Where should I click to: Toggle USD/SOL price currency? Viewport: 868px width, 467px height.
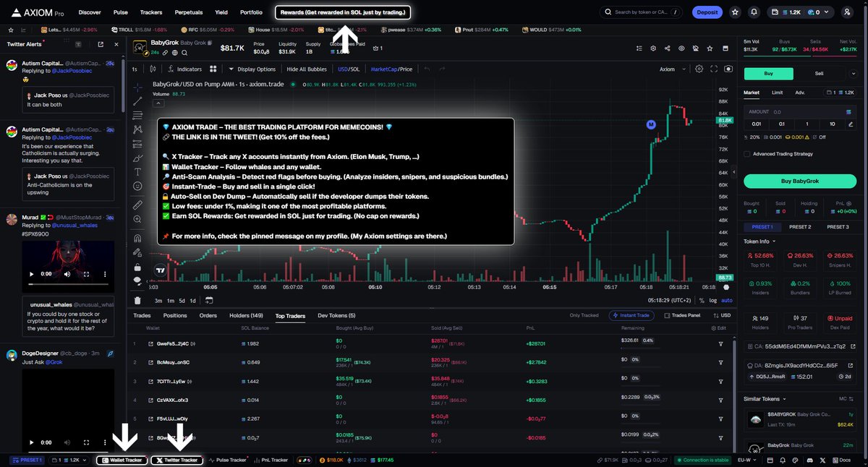coord(349,69)
